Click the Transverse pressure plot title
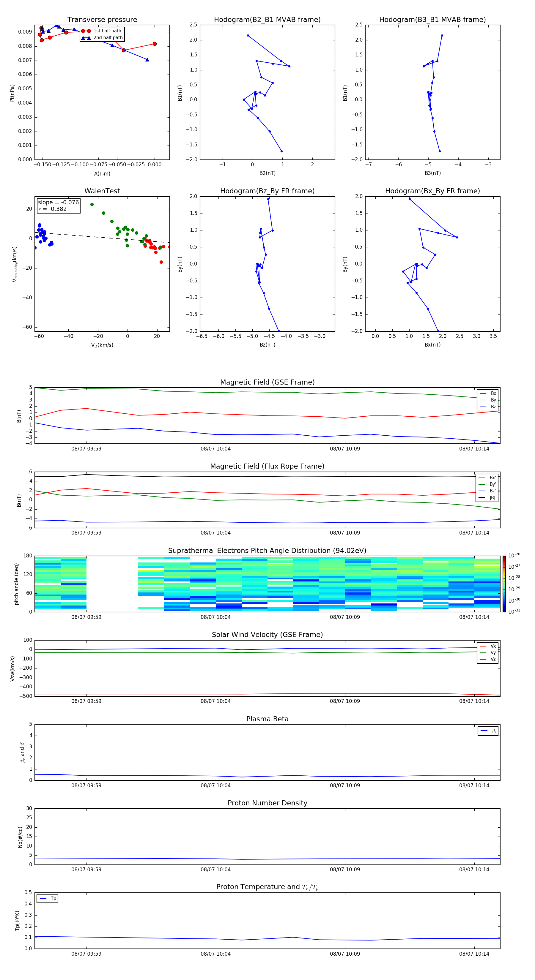Image resolution: width=535 pixels, height=980 pixels. (102, 20)
